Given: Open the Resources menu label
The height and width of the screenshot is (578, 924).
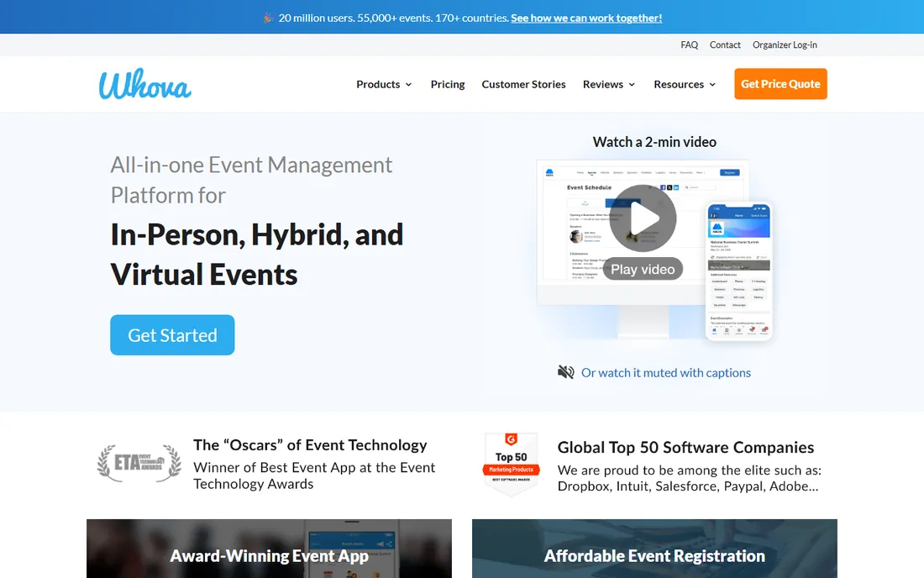Looking at the screenshot, I should [679, 84].
